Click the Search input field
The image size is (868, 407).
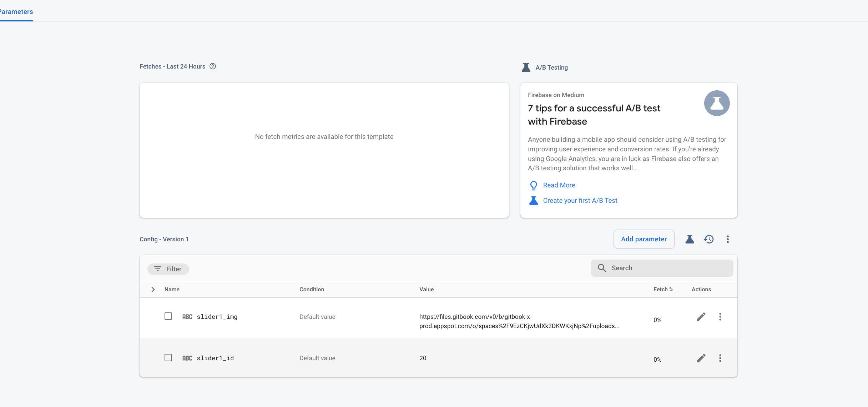coord(667,268)
